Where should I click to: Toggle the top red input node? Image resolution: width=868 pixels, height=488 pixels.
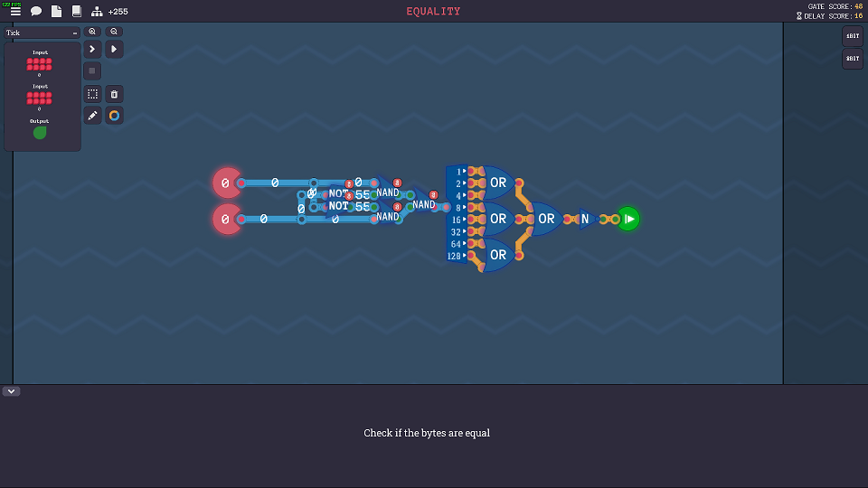coord(225,183)
